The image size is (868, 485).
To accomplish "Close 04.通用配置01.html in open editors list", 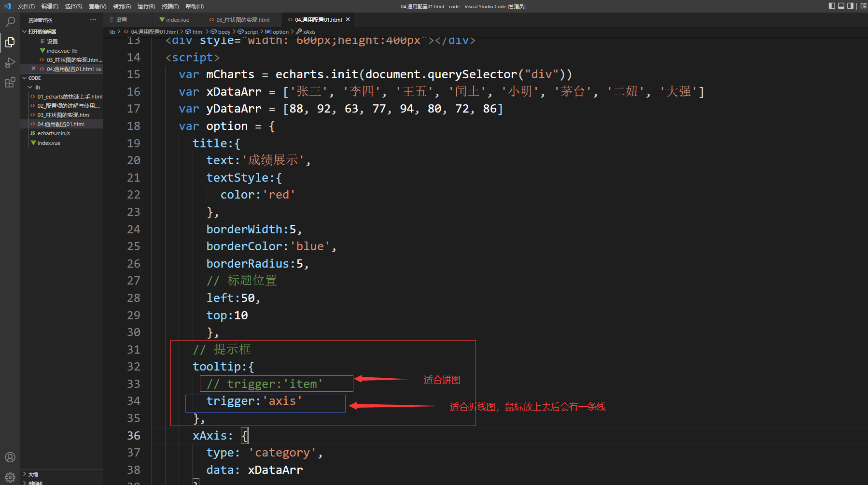I will coord(33,69).
